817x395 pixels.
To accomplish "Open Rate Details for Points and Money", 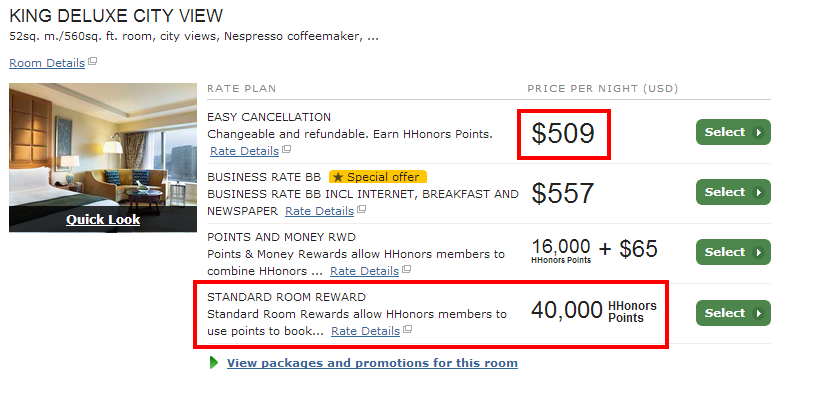I will pyautogui.click(x=364, y=271).
